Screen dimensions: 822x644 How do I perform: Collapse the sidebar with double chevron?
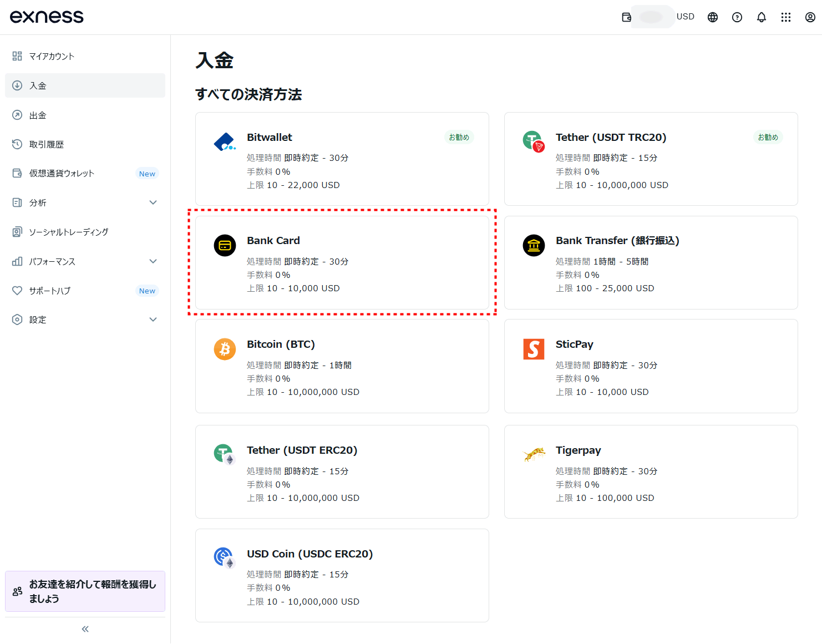tap(85, 629)
